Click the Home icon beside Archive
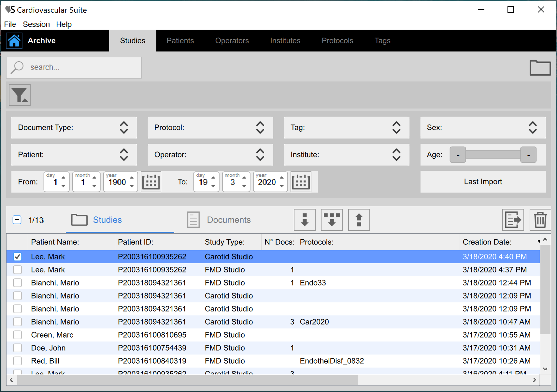Image resolution: width=557 pixels, height=392 pixels. (14, 41)
